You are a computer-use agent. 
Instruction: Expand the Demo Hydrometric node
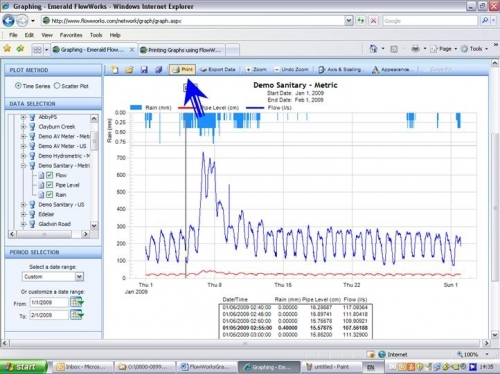point(23,156)
